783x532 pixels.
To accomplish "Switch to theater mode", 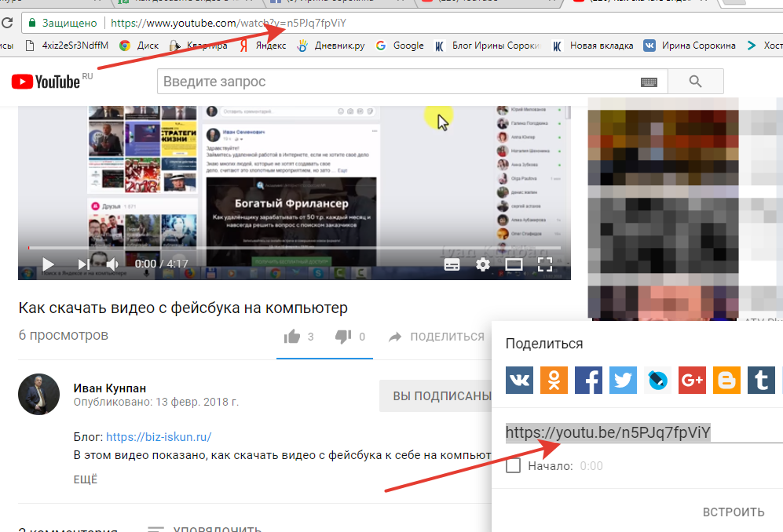I will pyautogui.click(x=514, y=264).
